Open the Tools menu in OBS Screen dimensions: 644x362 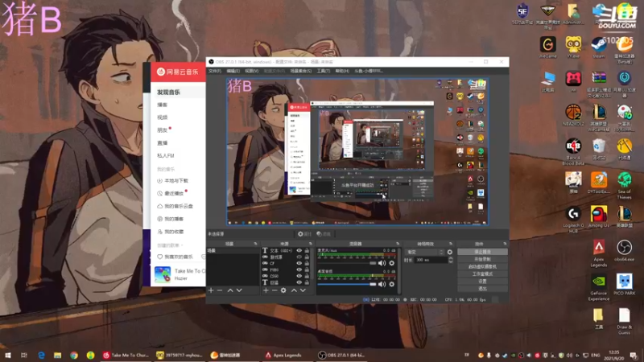(x=324, y=71)
